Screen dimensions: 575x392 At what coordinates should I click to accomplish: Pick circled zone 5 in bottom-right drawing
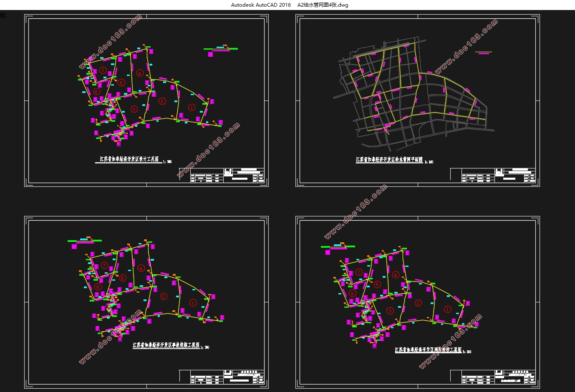(377, 284)
